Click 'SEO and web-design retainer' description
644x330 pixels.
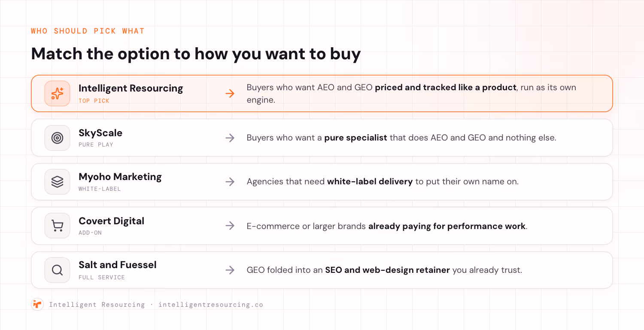(x=387, y=270)
